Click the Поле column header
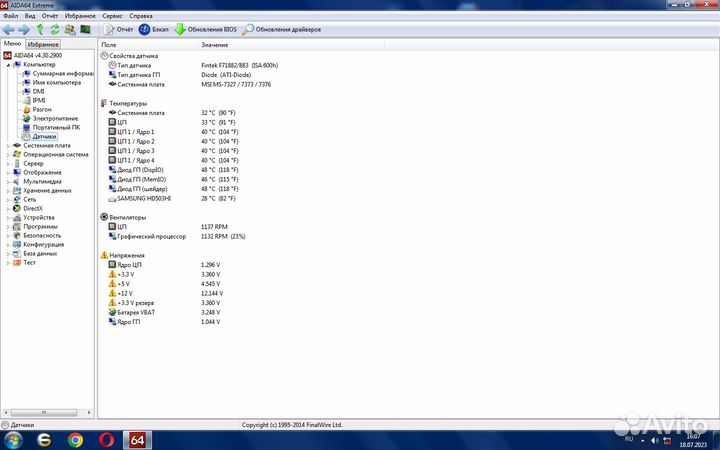Screen dimensions: 720x450 click(148, 45)
